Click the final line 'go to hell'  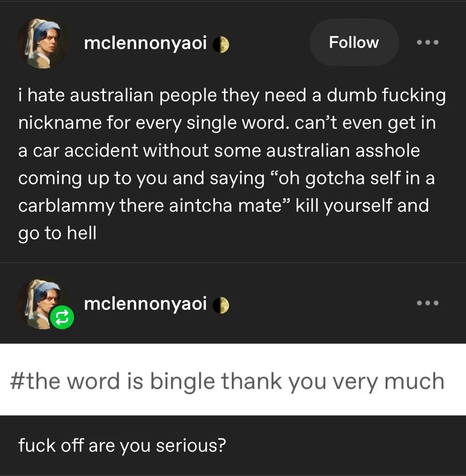[x=57, y=233]
